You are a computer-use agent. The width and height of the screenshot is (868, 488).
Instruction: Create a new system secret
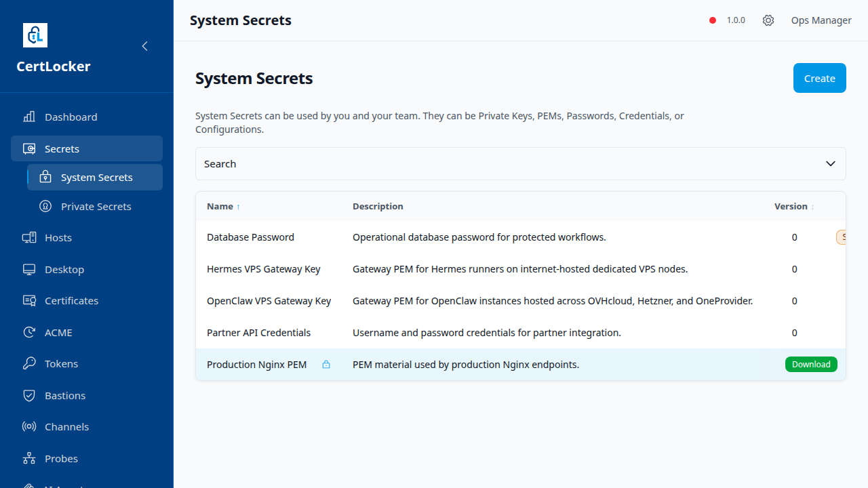click(820, 78)
